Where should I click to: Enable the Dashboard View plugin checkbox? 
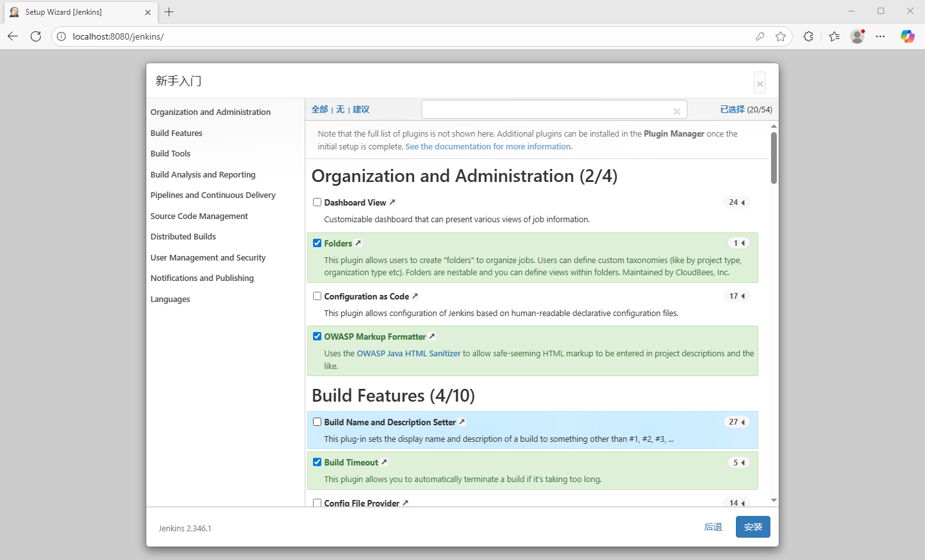coord(317,202)
